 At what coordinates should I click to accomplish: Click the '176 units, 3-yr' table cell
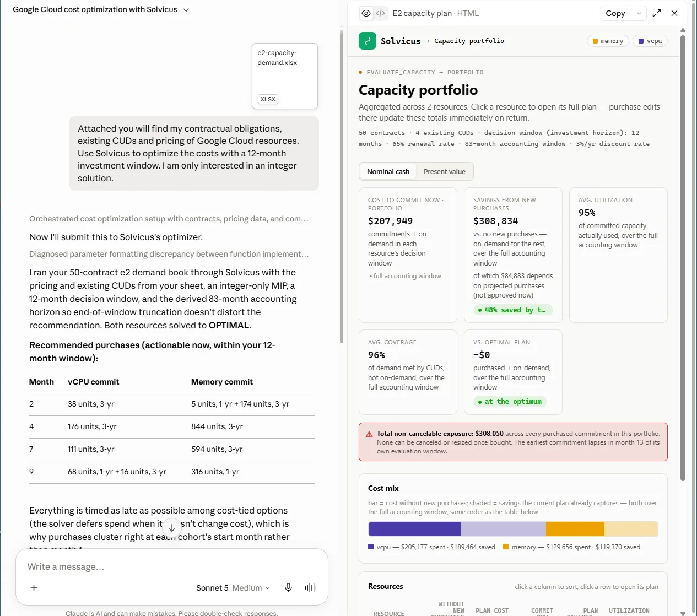(x=92, y=426)
